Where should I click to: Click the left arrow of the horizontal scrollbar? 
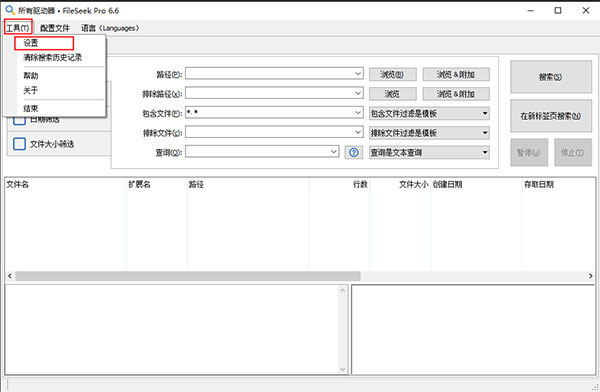click(10, 276)
